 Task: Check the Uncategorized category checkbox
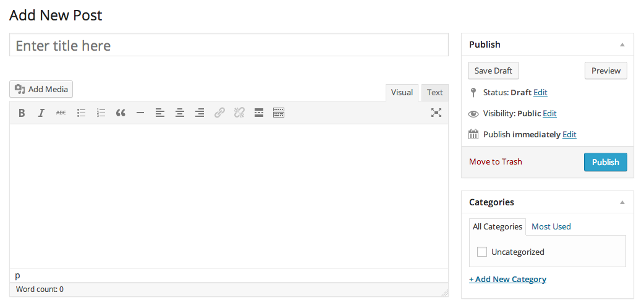482,252
